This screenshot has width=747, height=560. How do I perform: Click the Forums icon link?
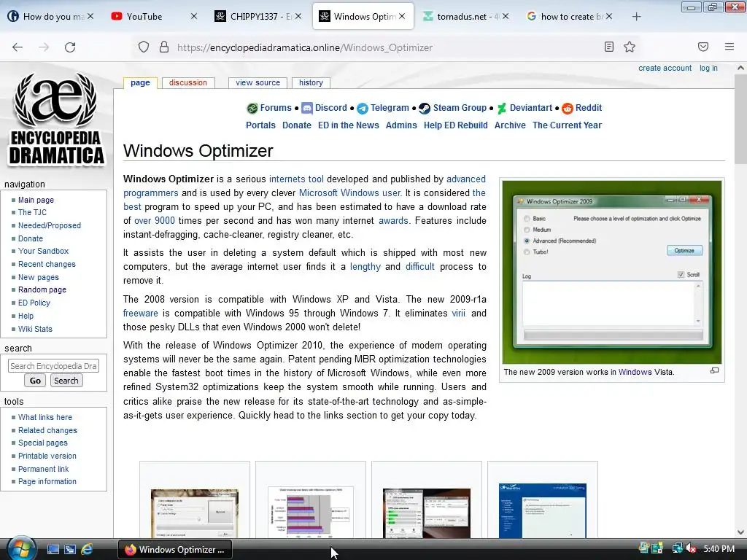coord(252,109)
